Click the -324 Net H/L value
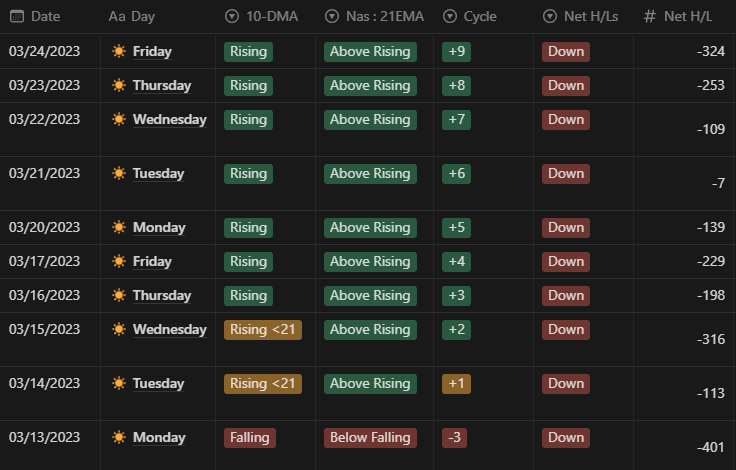Viewport: 736px width, 470px height. coord(711,51)
